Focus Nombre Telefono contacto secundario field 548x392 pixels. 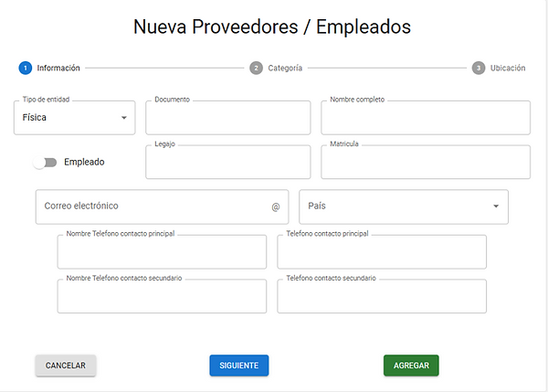coord(162,296)
